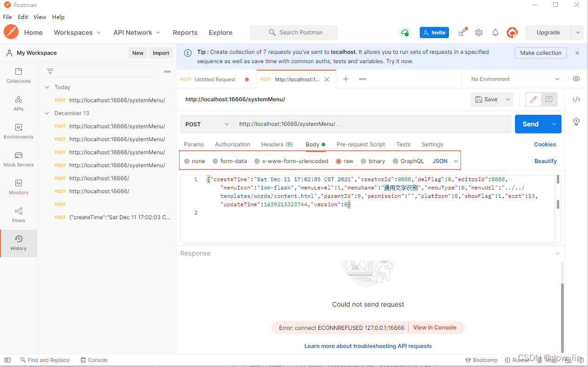Switch to the Settings request tab
This screenshot has height=367, width=588.
[x=432, y=144]
